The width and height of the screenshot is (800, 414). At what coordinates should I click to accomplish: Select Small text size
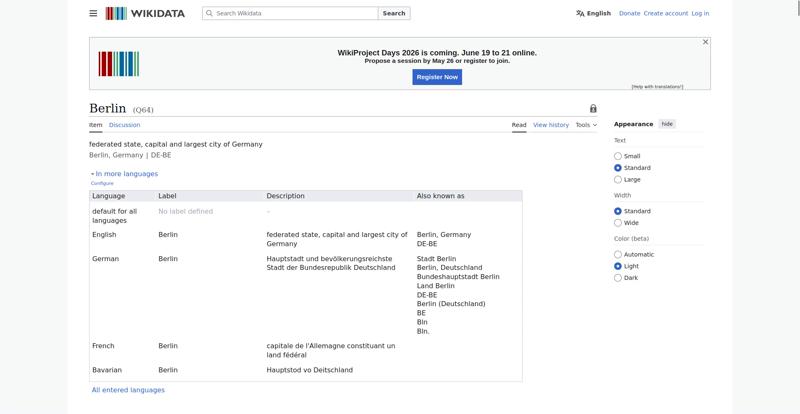point(618,156)
